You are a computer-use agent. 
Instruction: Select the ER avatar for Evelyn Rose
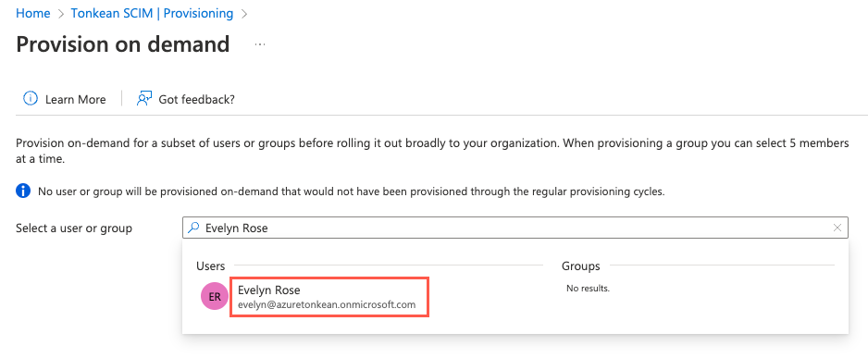tap(215, 297)
